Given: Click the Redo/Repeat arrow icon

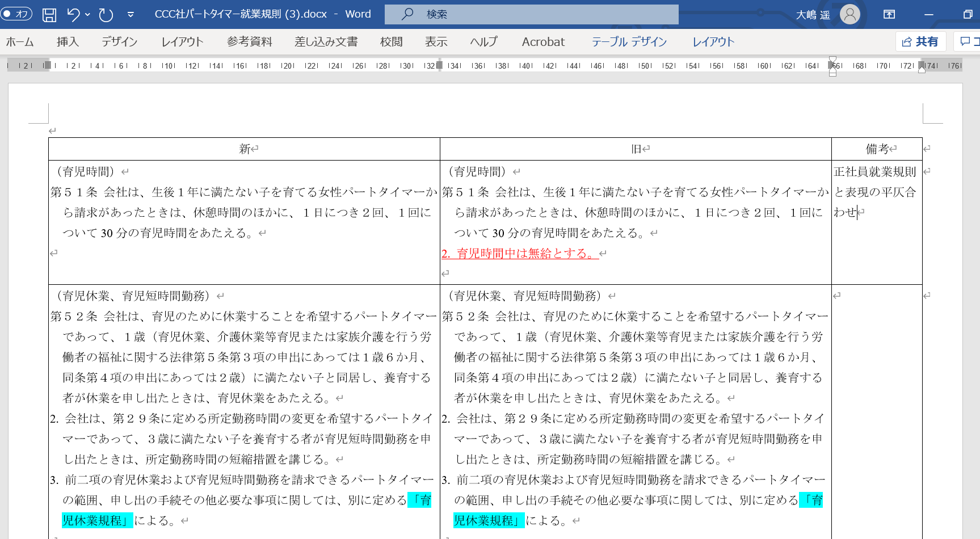Looking at the screenshot, I should point(106,15).
